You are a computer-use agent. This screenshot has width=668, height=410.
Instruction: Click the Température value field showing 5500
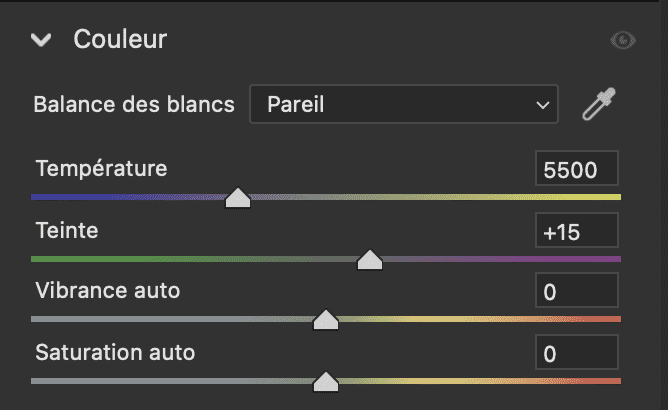click(576, 169)
